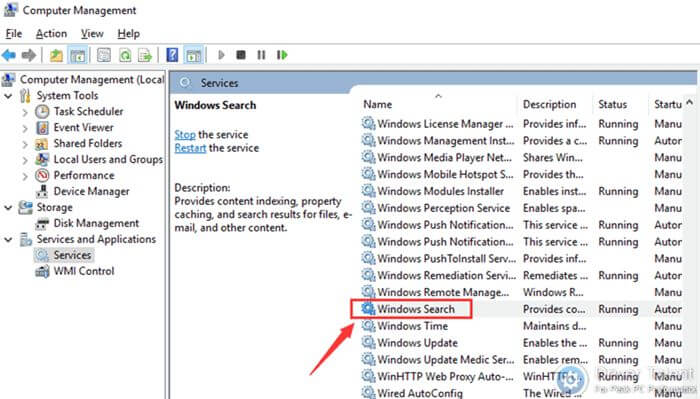Select WMI Control in tree
Viewport: 700px width, 399px height.
[84, 271]
